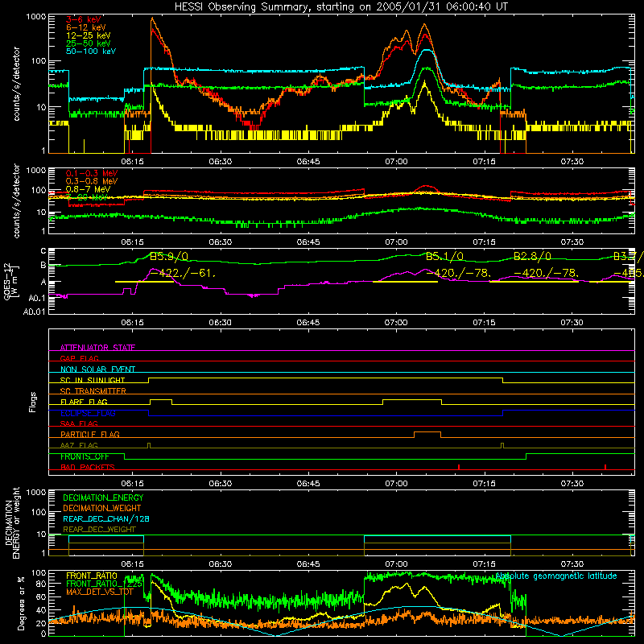644x644 pixels.
Task: Click the NON_SOLAR_EVENT flag label
Action: 97,369
